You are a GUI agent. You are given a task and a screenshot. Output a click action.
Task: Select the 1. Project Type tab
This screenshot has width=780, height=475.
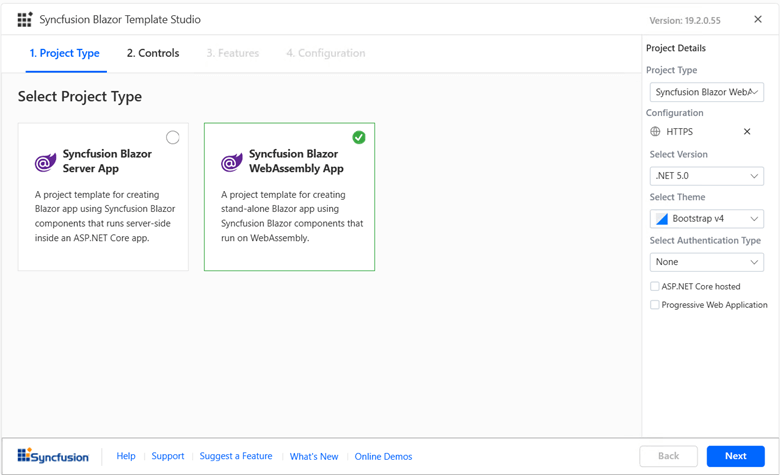65,54
